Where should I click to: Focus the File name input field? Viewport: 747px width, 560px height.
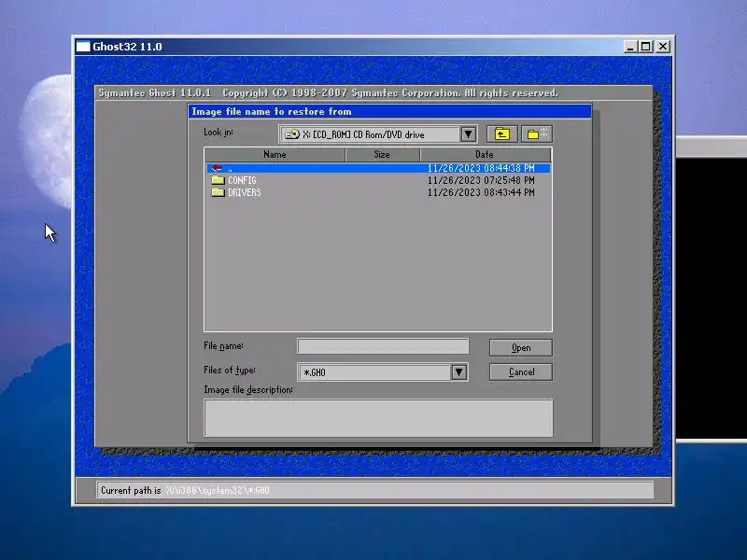[383, 346]
